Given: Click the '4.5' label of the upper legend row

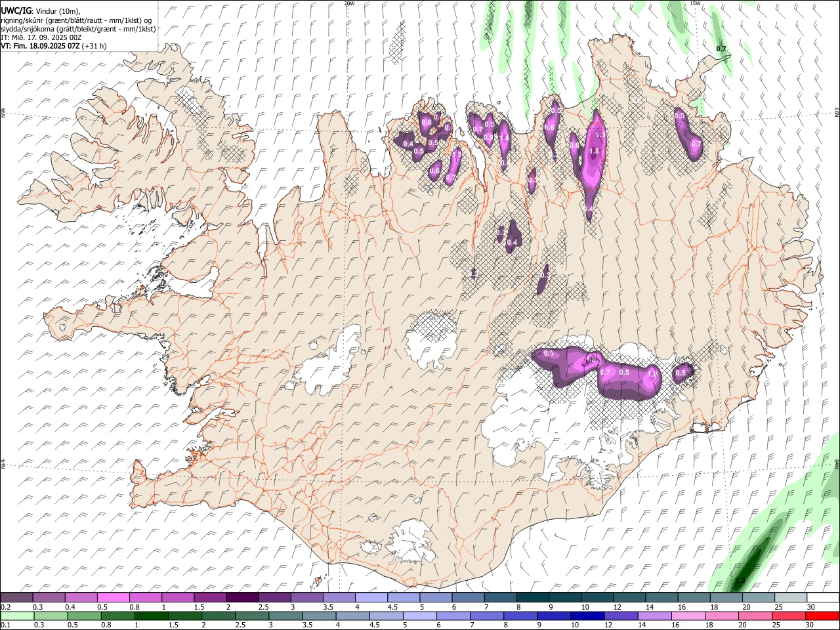Looking at the screenshot, I should (x=392, y=607).
